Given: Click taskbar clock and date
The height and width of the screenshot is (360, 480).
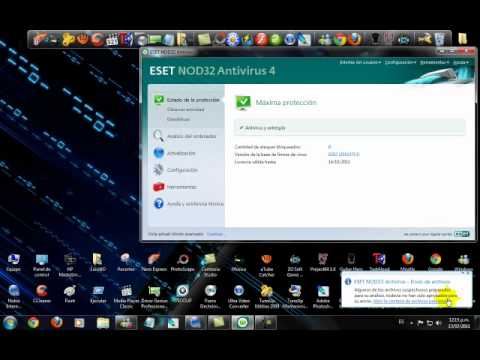Looking at the screenshot, I should 459,323.
